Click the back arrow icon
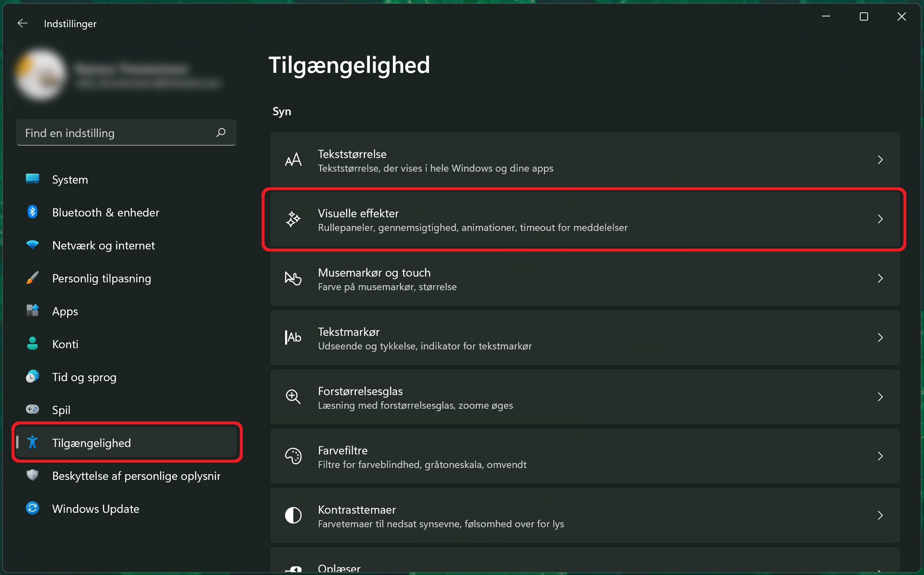This screenshot has width=924, height=575. pyautogui.click(x=23, y=23)
